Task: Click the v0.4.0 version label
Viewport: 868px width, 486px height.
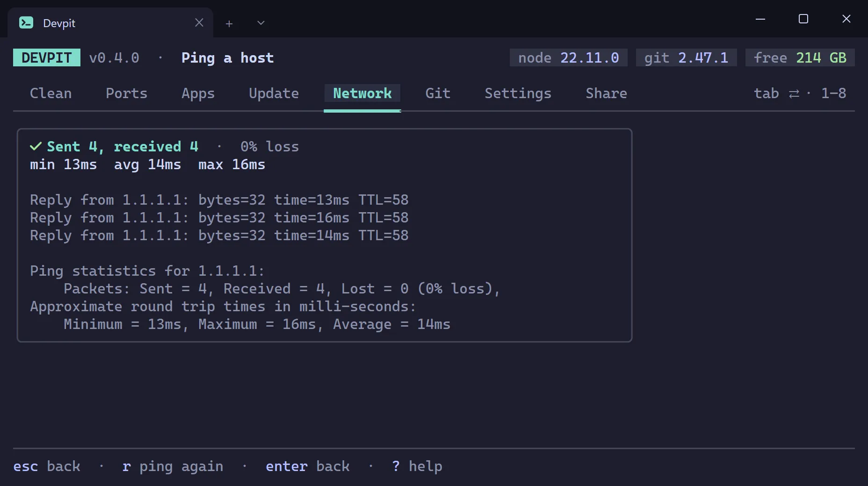Action: 114,58
